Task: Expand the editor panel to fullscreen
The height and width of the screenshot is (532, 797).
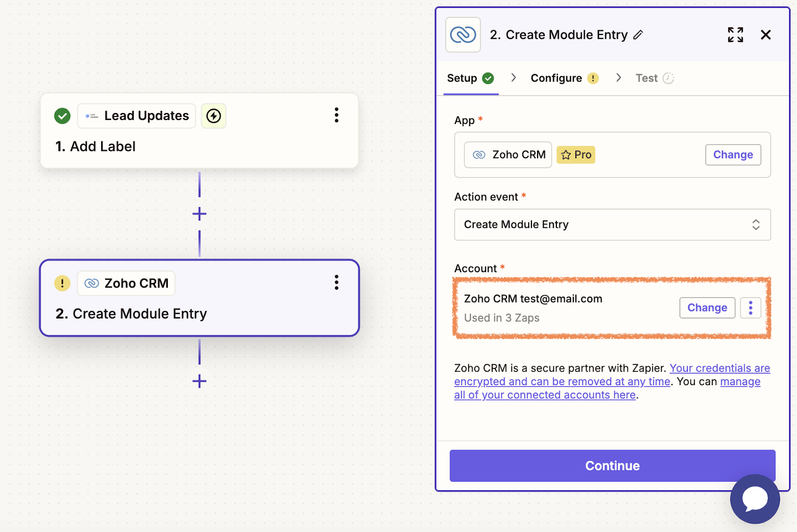Action: [735, 35]
